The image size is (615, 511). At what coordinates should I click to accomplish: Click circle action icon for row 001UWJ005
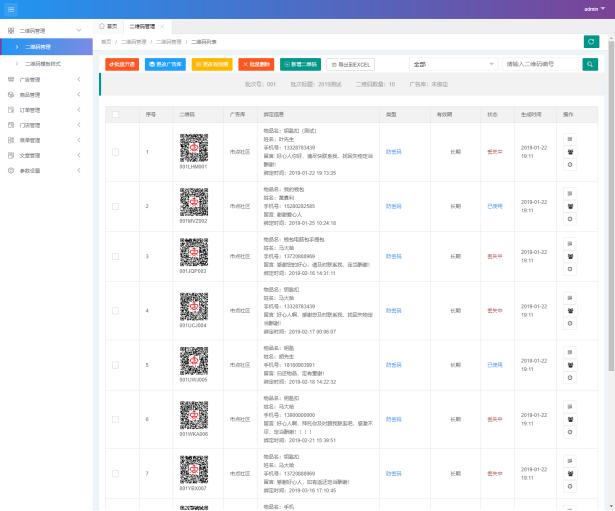570,378
